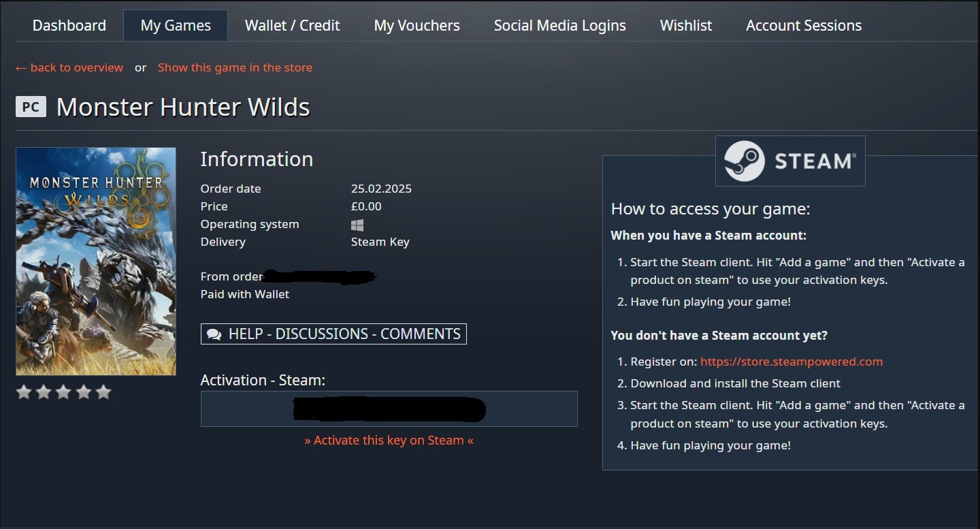The width and height of the screenshot is (980, 529).
Task: Open Help - Discussions - Comments button
Action: pyautogui.click(x=333, y=334)
